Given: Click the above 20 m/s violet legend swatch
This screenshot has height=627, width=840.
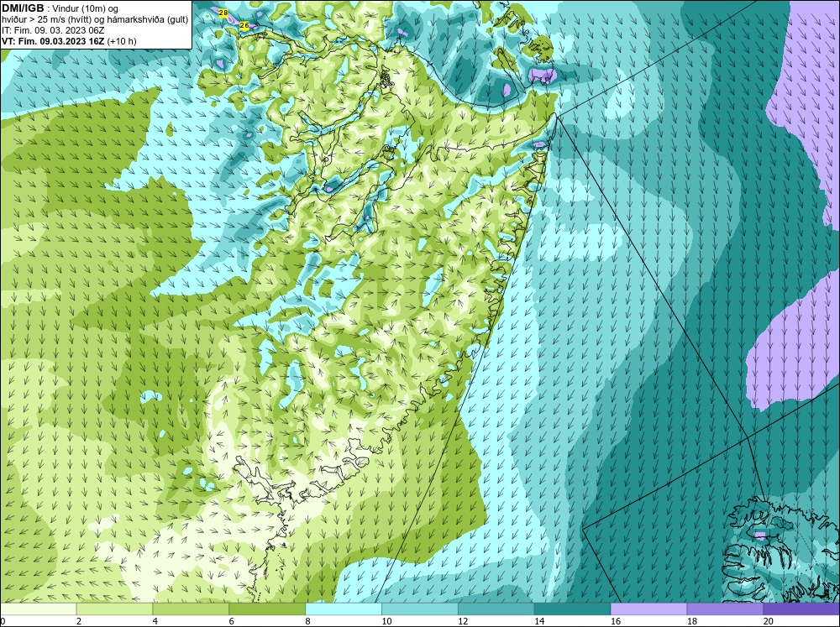Looking at the screenshot, I should 801,609.
